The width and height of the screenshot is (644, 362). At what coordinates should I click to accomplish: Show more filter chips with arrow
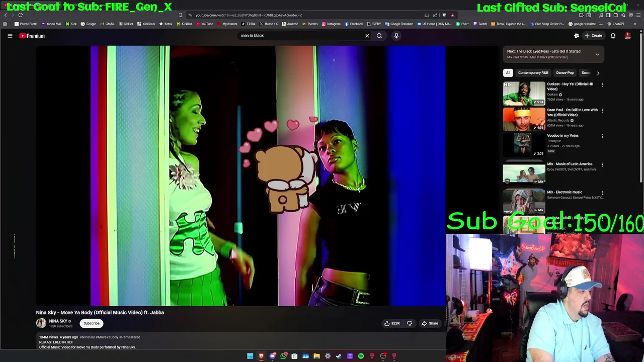coord(598,73)
